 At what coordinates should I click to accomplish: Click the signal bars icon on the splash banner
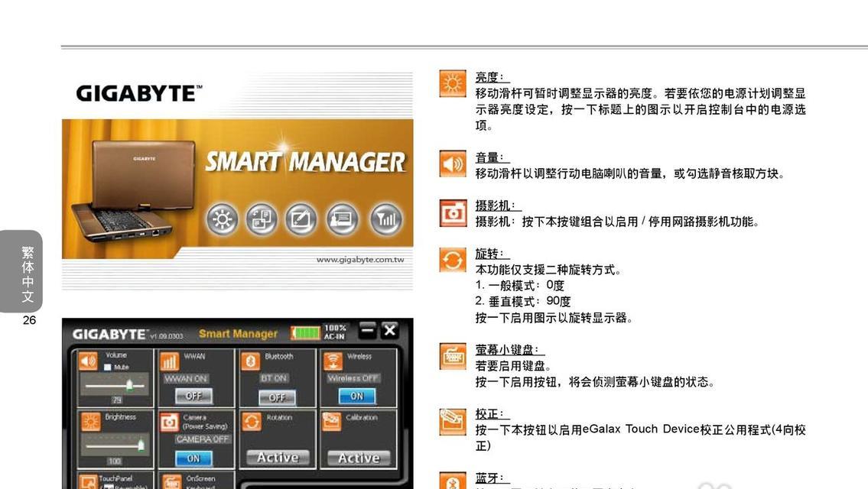[x=386, y=219]
